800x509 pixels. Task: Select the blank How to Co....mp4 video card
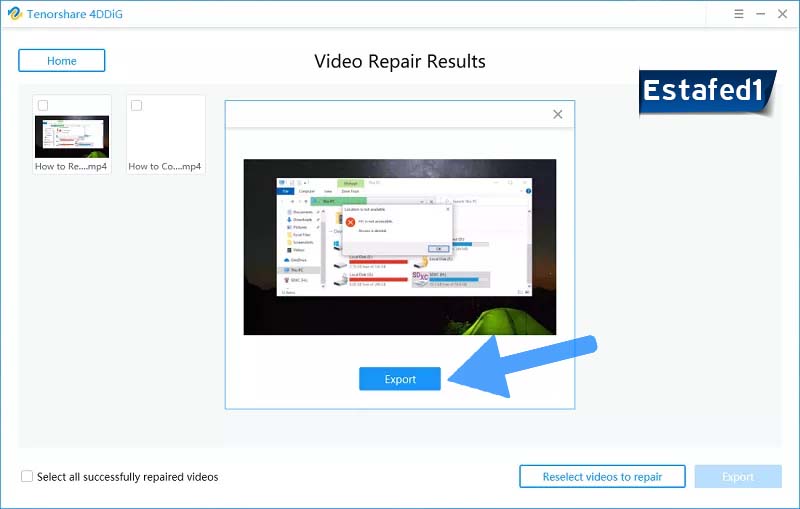165,135
